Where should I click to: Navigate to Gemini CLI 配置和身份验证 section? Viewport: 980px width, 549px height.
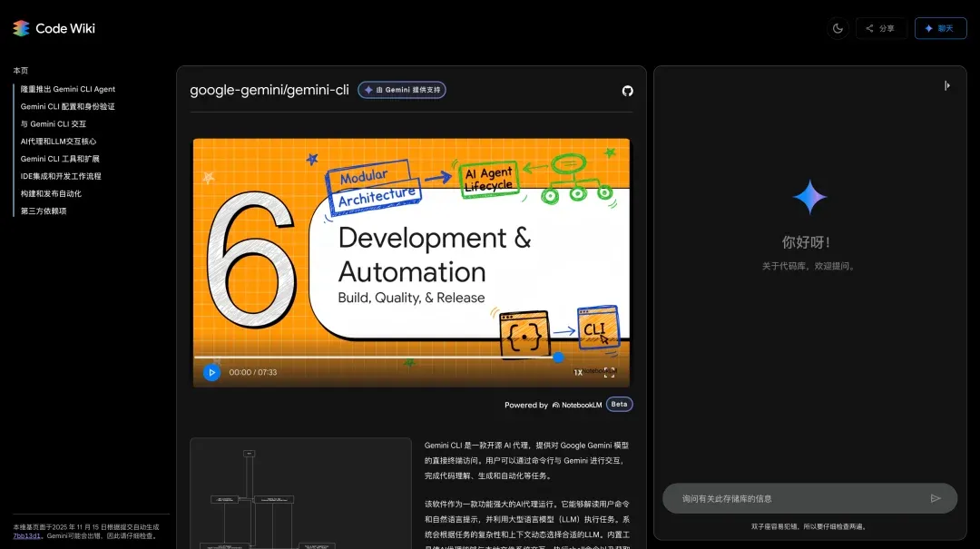coord(68,106)
